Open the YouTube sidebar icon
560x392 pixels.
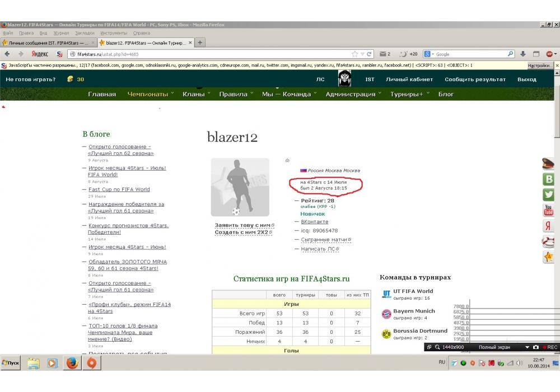click(x=548, y=211)
